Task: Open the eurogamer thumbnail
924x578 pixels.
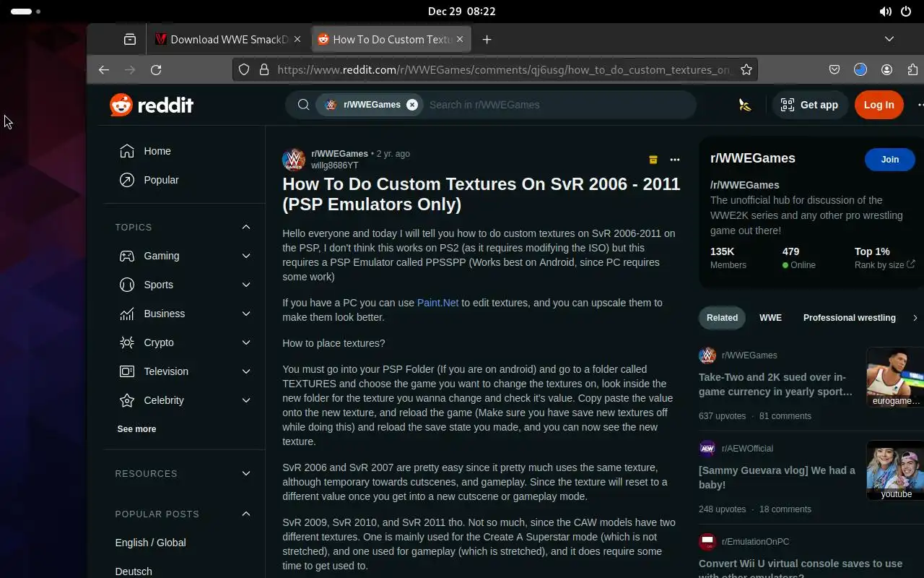Action: 895,377
